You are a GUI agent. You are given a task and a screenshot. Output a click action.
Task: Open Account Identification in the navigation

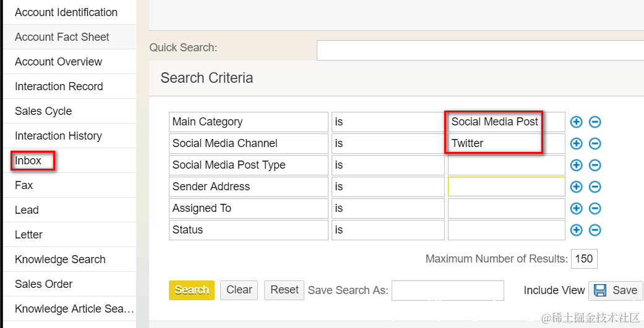69,12
